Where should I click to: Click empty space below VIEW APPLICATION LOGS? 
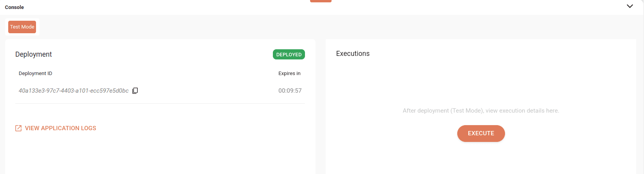click(117, 154)
